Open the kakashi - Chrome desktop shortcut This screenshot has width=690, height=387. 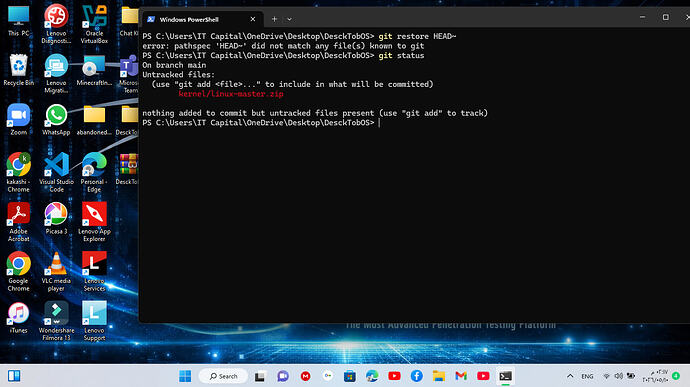tap(18, 172)
